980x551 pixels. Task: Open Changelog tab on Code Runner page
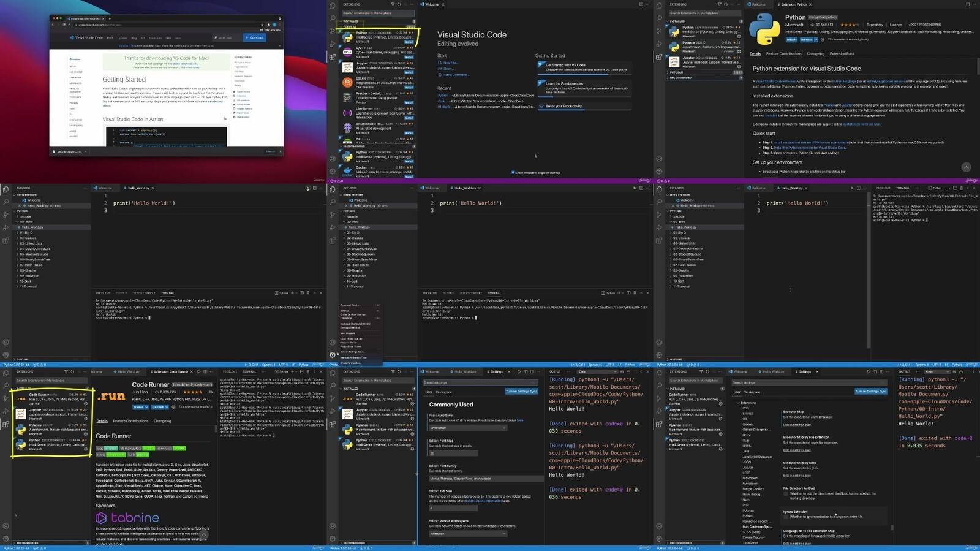162,421
